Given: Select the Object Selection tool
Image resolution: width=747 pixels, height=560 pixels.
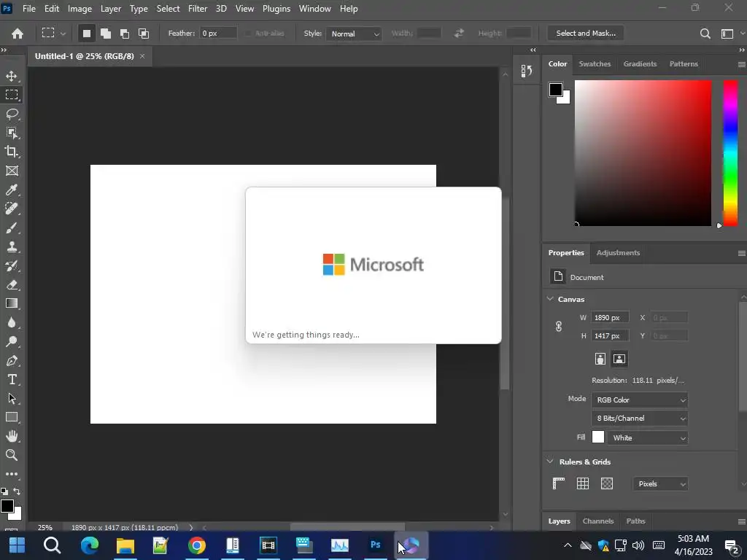Looking at the screenshot, I should click(x=12, y=133).
